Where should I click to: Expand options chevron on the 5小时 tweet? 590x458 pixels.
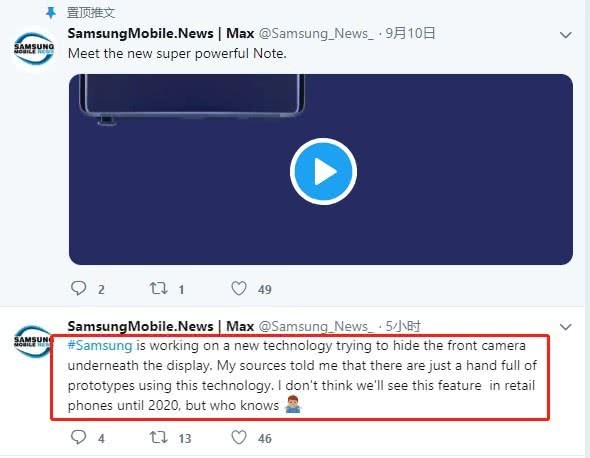tap(566, 327)
